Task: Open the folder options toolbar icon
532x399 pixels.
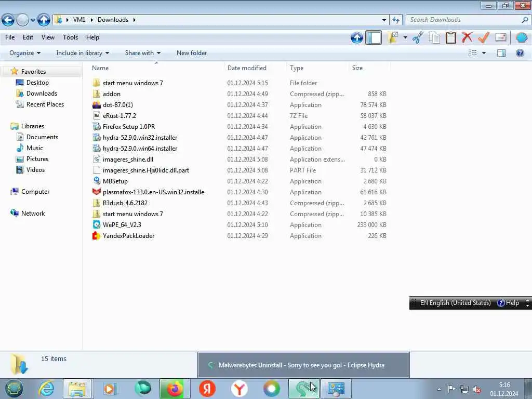Action: [x=393, y=37]
